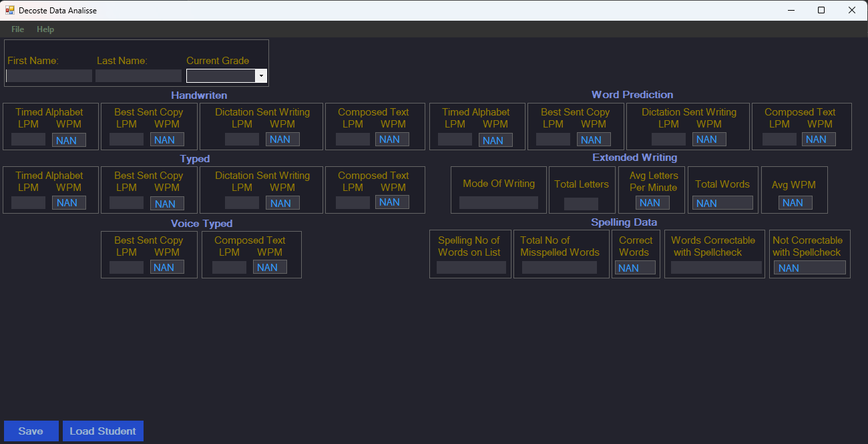Click the Mode Of Writing field
Screen dimensions: 868x444
[498, 203]
